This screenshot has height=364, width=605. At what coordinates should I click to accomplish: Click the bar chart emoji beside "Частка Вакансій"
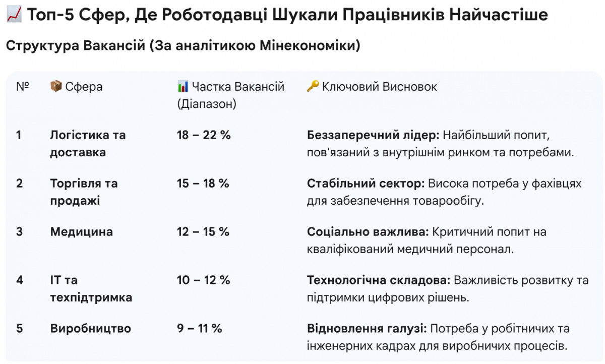coord(183,87)
